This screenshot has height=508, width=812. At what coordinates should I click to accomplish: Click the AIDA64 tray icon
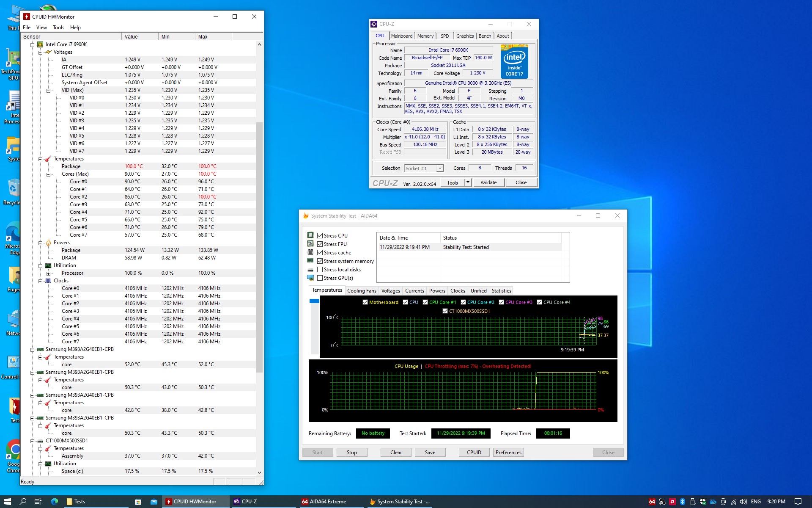(x=652, y=502)
